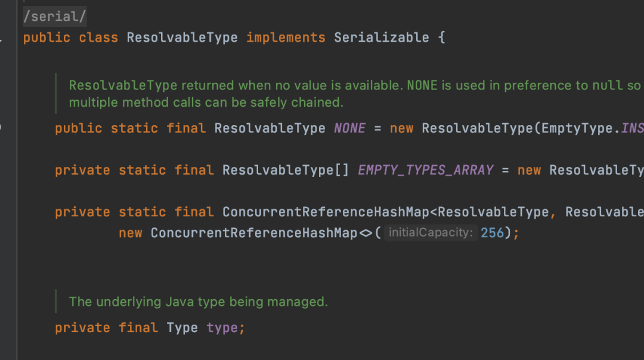Expand the folded /serial/ comment block
The width and height of the screenshot is (644, 360).
[55, 17]
